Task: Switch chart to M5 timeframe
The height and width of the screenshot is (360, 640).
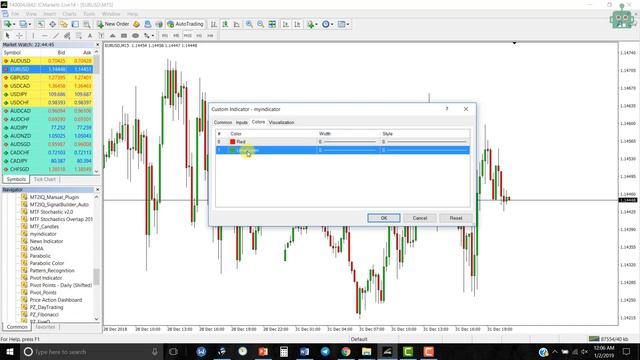Action: point(176,36)
